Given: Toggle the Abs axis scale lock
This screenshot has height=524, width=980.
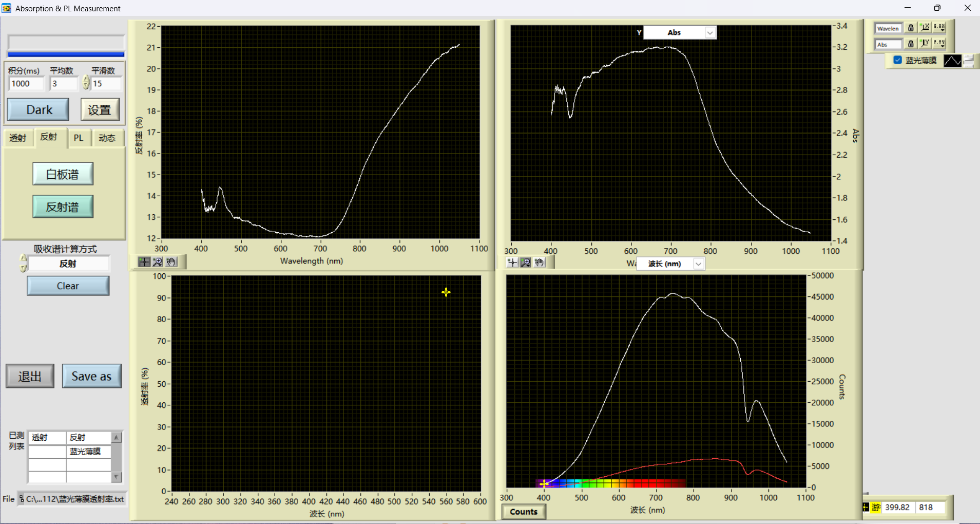Looking at the screenshot, I should 911,44.
